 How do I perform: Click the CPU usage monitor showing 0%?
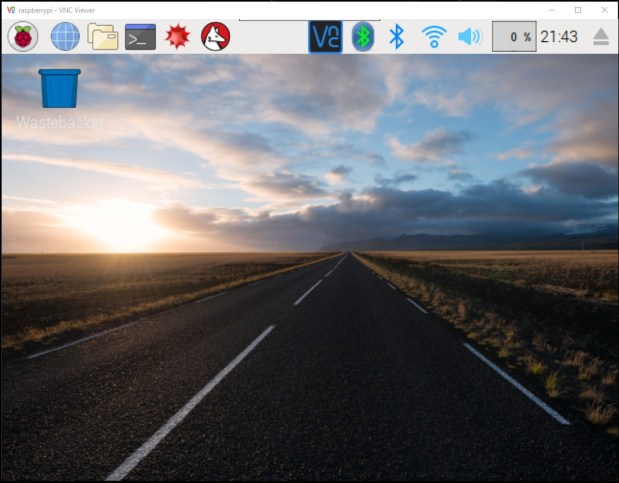tap(514, 37)
